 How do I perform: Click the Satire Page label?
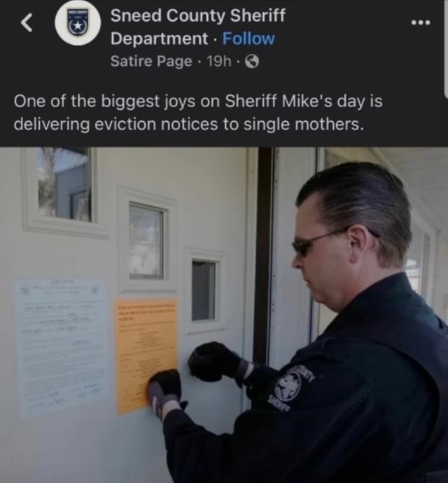coord(151,61)
